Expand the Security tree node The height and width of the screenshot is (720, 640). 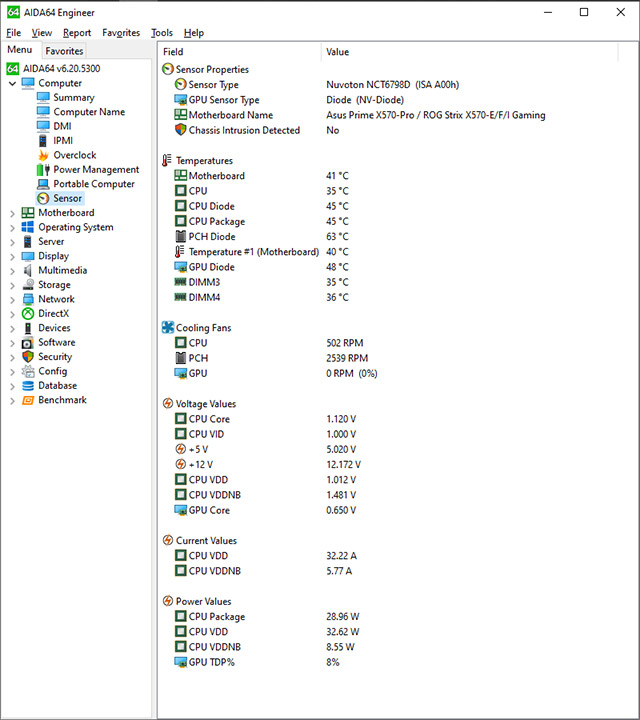pyautogui.click(x=12, y=357)
